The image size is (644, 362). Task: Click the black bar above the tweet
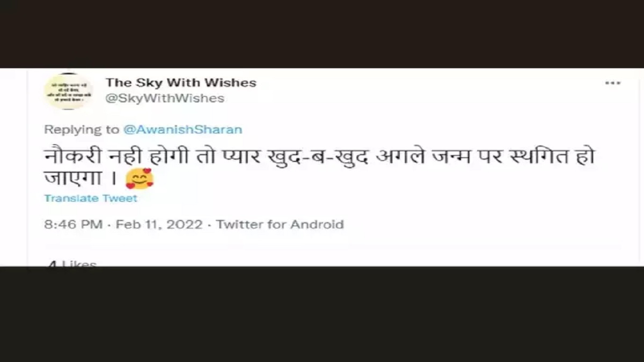(322, 33)
